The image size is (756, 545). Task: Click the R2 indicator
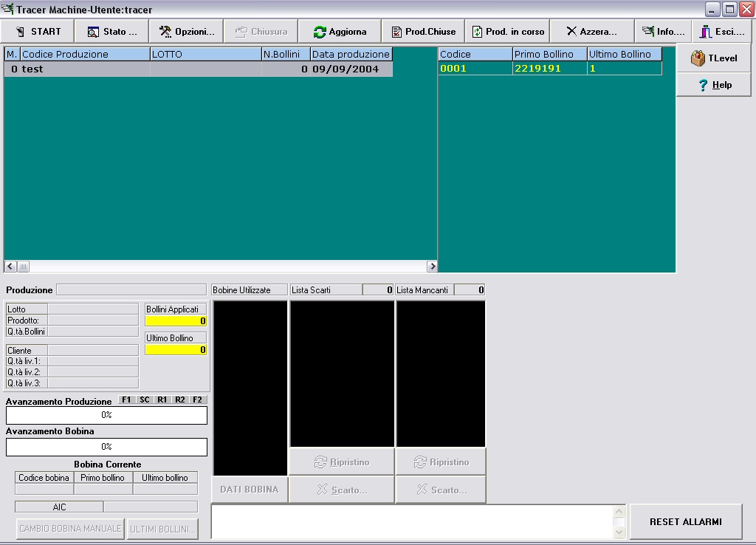[x=180, y=400]
